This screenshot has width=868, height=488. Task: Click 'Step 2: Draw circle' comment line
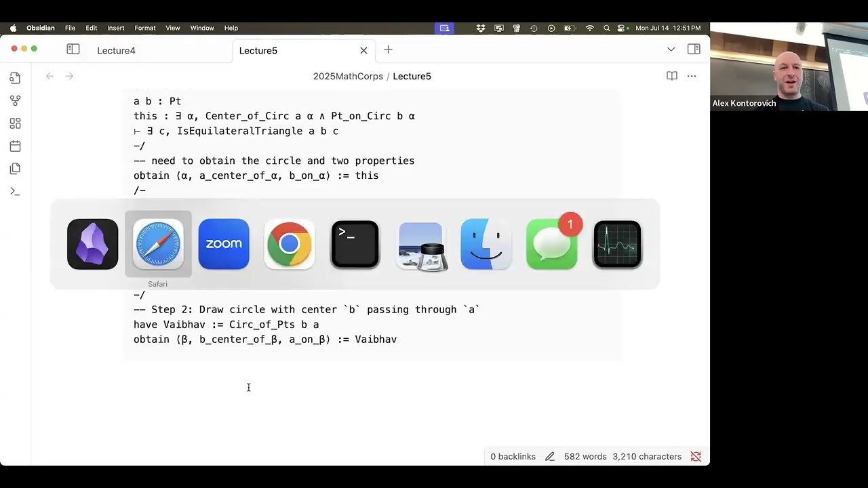pos(307,310)
